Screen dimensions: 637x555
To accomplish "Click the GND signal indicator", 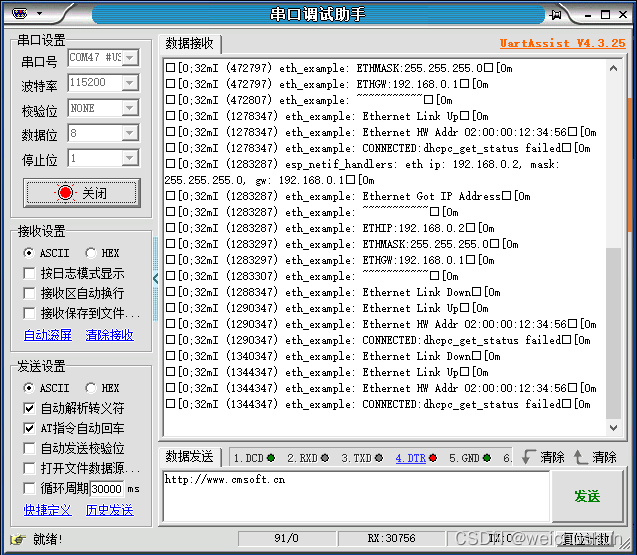I will [x=470, y=458].
